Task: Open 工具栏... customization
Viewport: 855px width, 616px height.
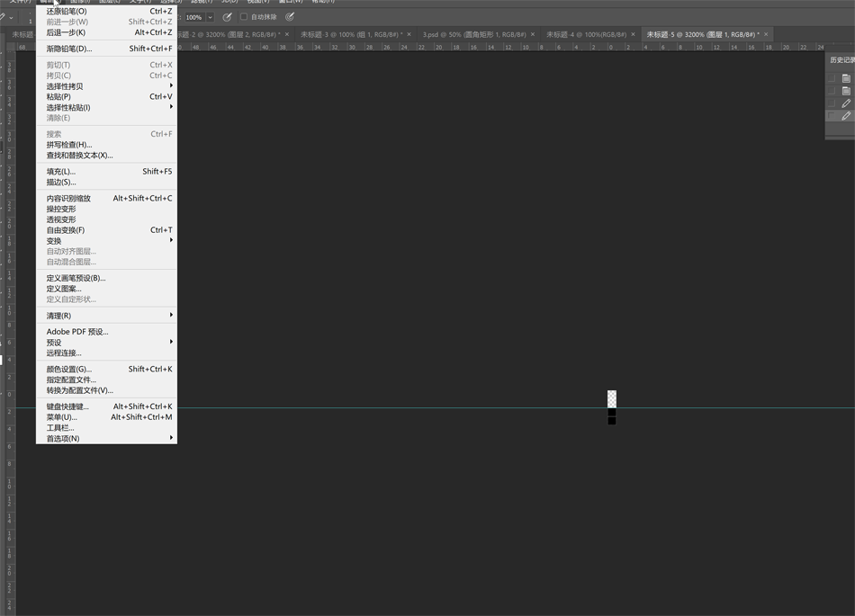Action: (106, 427)
